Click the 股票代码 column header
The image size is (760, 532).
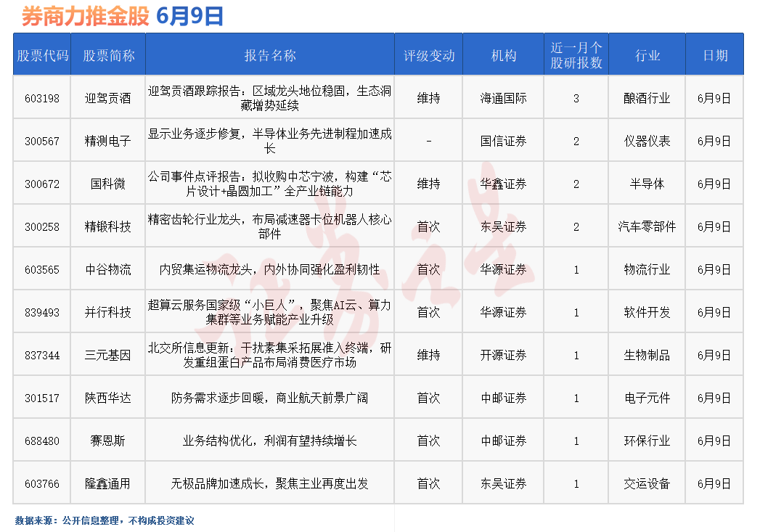(x=42, y=55)
